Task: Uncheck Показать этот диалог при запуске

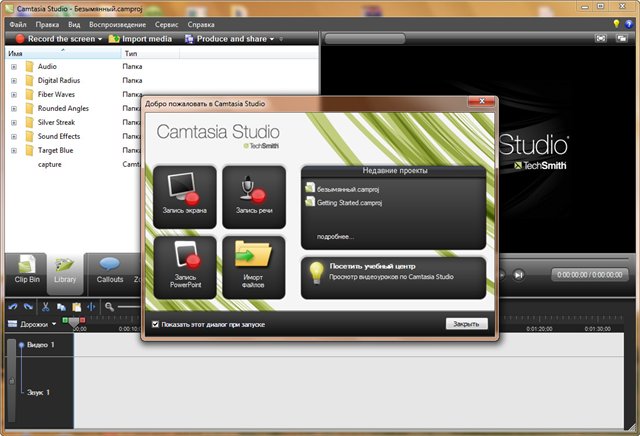Action: click(155, 324)
